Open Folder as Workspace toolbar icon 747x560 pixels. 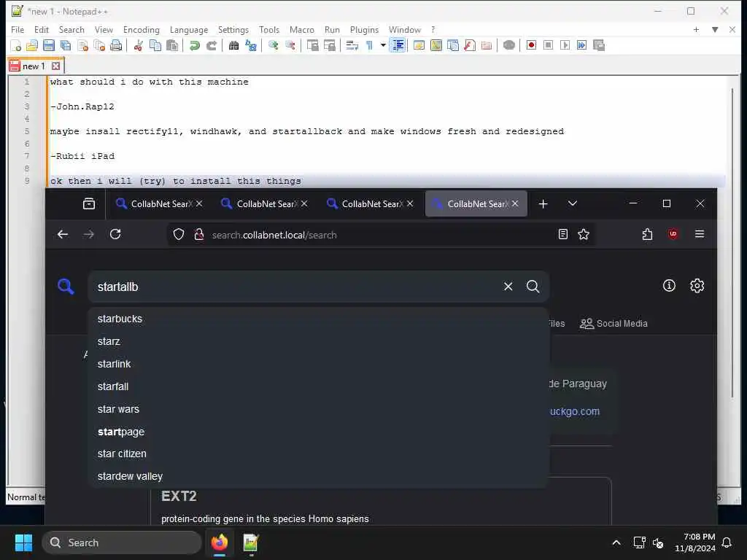tap(487, 46)
